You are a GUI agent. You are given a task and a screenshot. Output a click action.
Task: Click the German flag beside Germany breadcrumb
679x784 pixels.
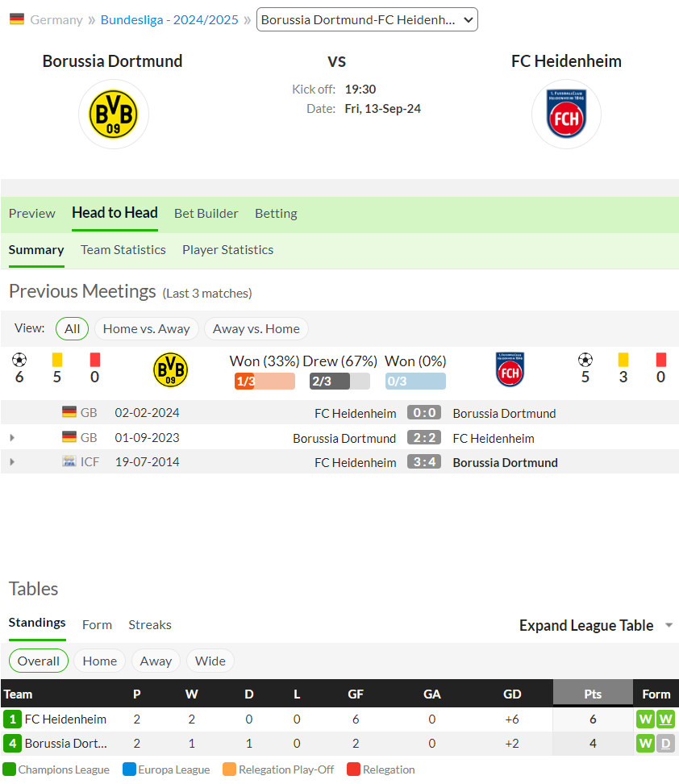pyautogui.click(x=17, y=19)
